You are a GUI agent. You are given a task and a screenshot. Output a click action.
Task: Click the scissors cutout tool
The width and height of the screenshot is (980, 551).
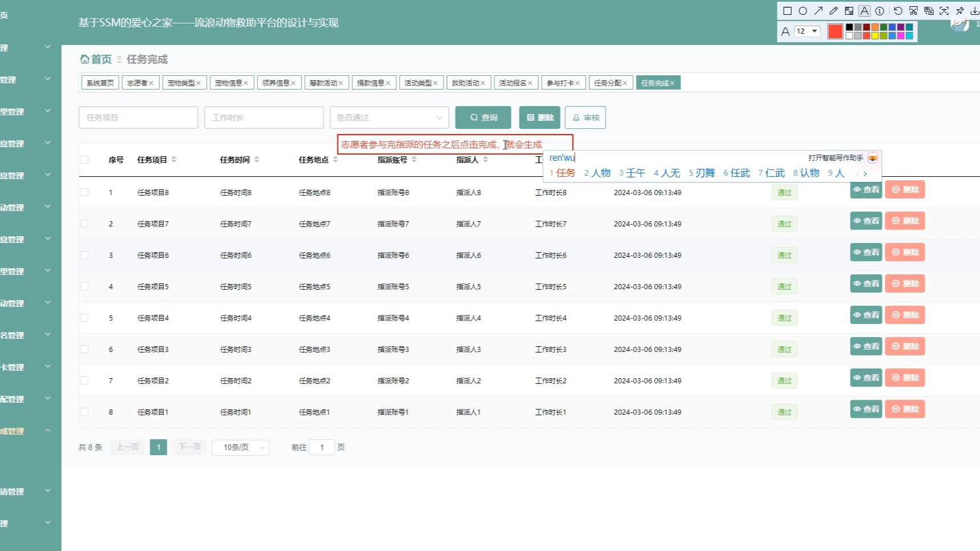coord(914,11)
